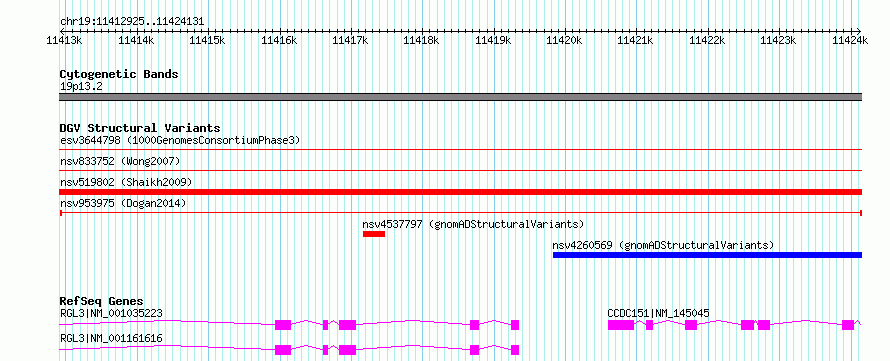Open the nsv833752 (Wong2007) variant label

pyautogui.click(x=120, y=161)
